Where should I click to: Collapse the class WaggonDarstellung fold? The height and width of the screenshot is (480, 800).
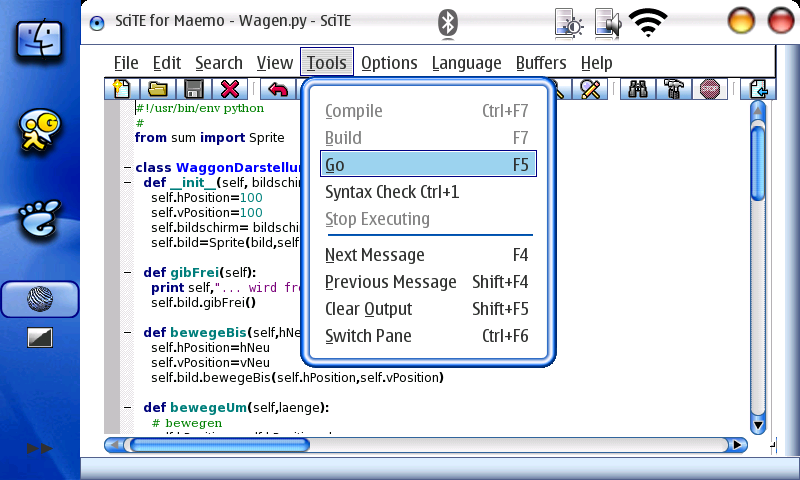pyautogui.click(x=128, y=167)
